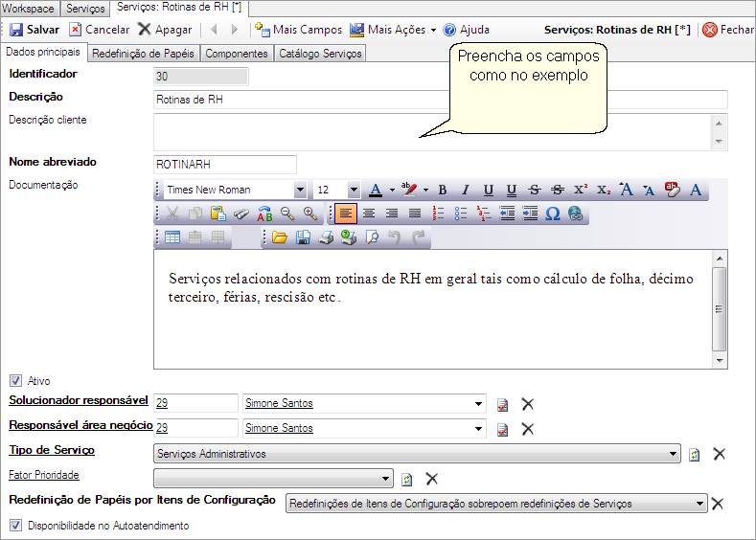Toggle the Ativo checkbox
The height and width of the screenshot is (540, 756).
point(15,380)
